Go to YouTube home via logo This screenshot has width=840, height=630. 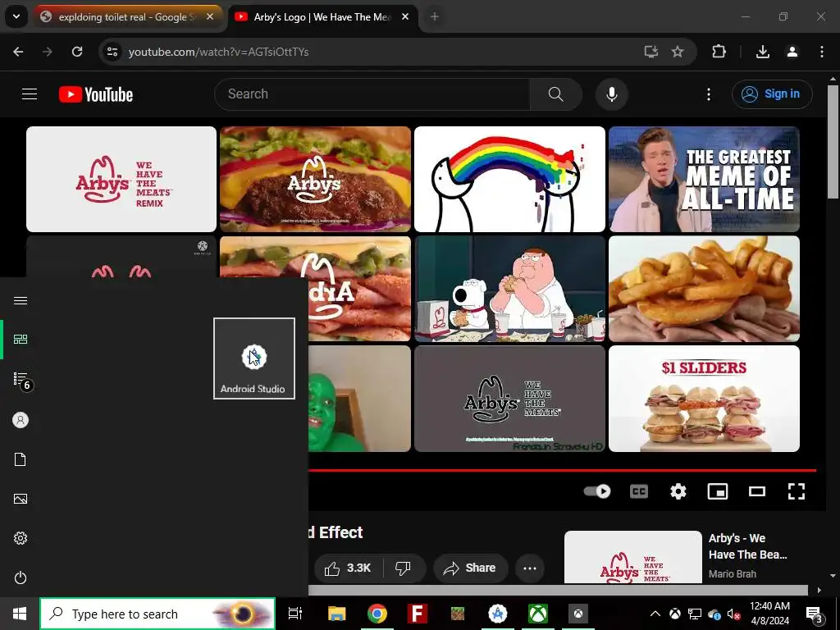[x=96, y=94]
